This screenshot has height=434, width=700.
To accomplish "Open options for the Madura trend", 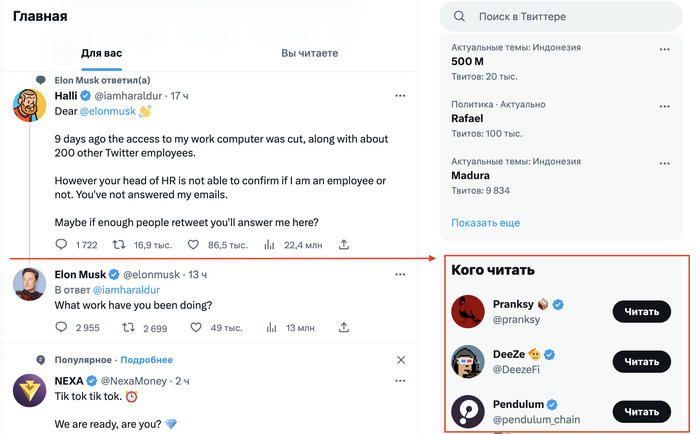I will coord(665,161).
